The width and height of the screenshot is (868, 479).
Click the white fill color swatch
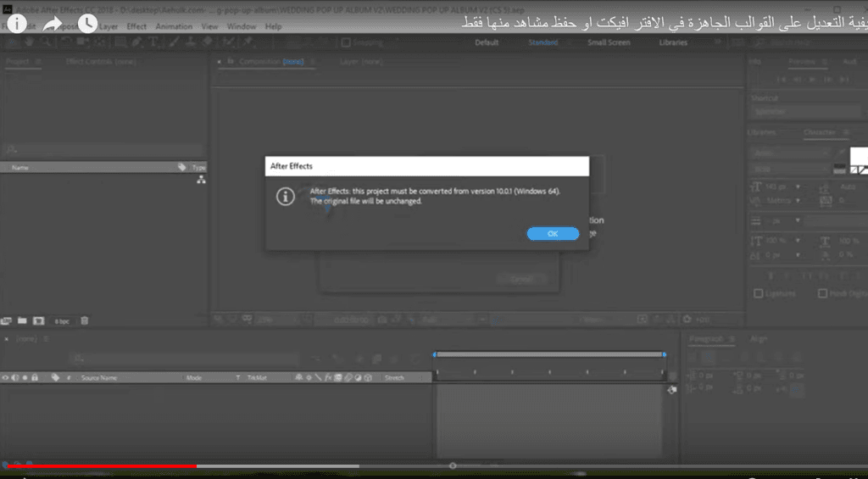click(859, 155)
